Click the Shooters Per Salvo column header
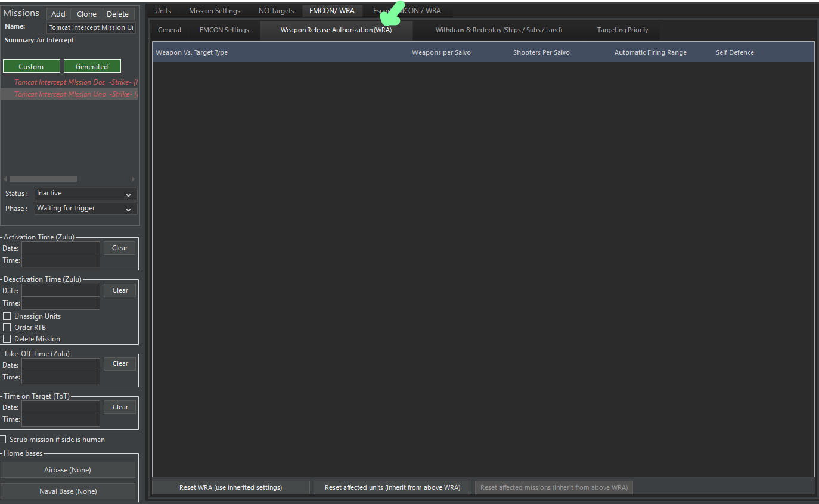 click(x=541, y=52)
